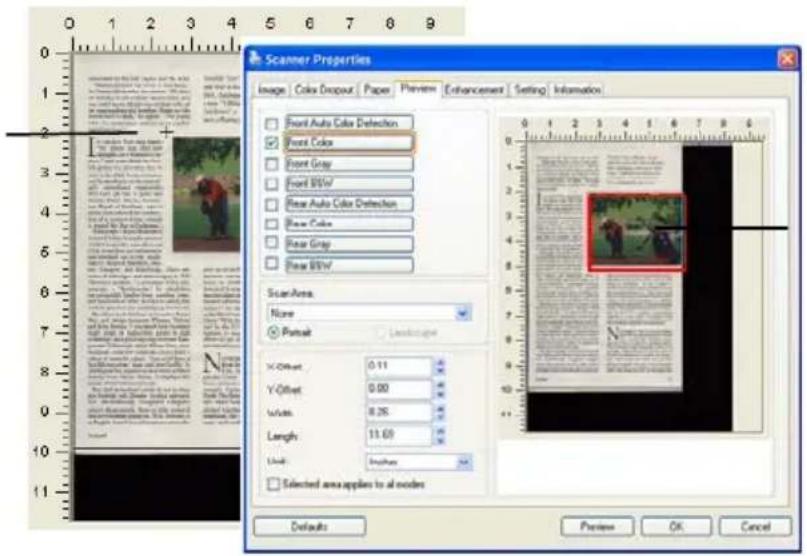Switch to the Paper tab
The image size is (807, 556).
tap(377, 90)
